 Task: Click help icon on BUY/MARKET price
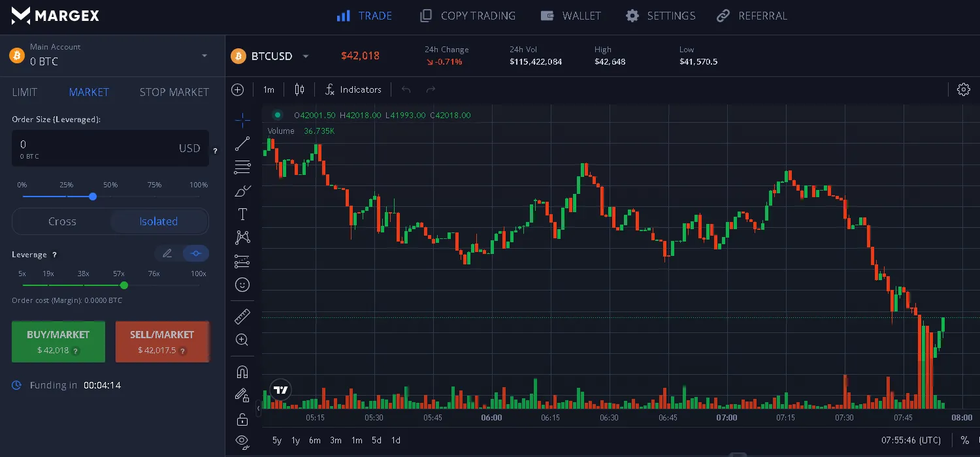(x=76, y=351)
